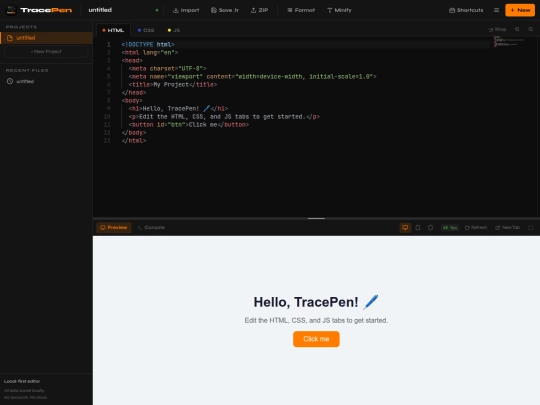Refresh the preview pane
The height and width of the screenshot is (405, 540).
[476, 228]
